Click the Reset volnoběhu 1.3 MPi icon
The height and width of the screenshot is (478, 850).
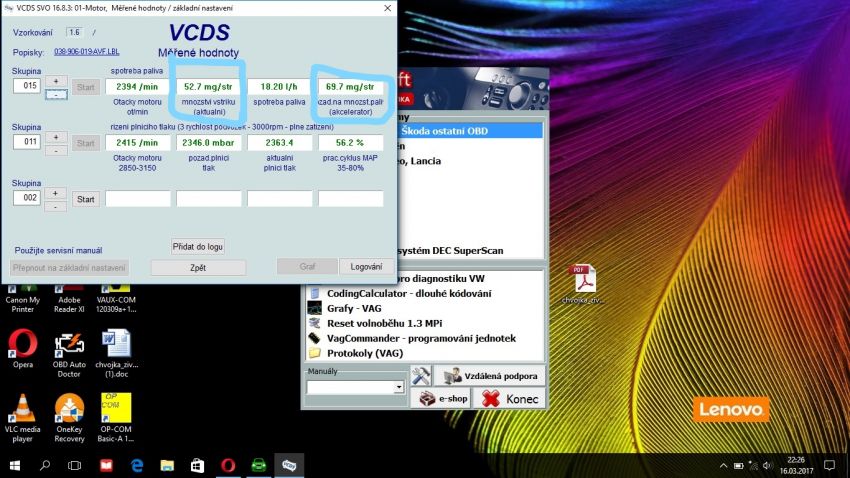pyautogui.click(x=314, y=323)
